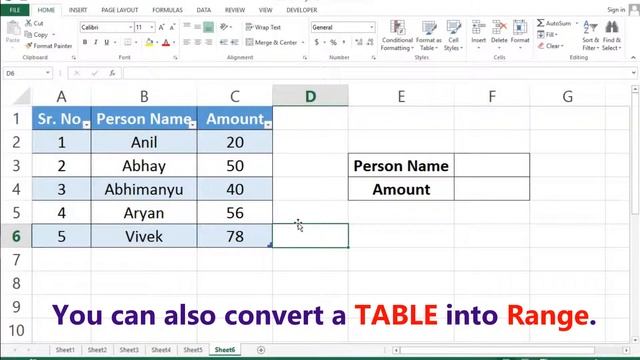Screen dimensions: 640x360
Task: Toggle Top Align vertical alignment
Action: click(187, 27)
